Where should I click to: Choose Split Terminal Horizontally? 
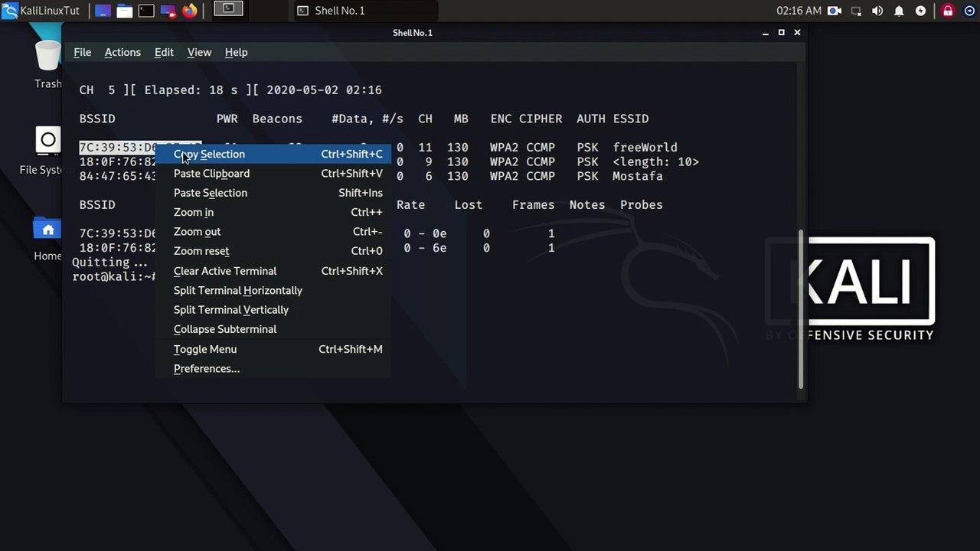coord(273,291)
